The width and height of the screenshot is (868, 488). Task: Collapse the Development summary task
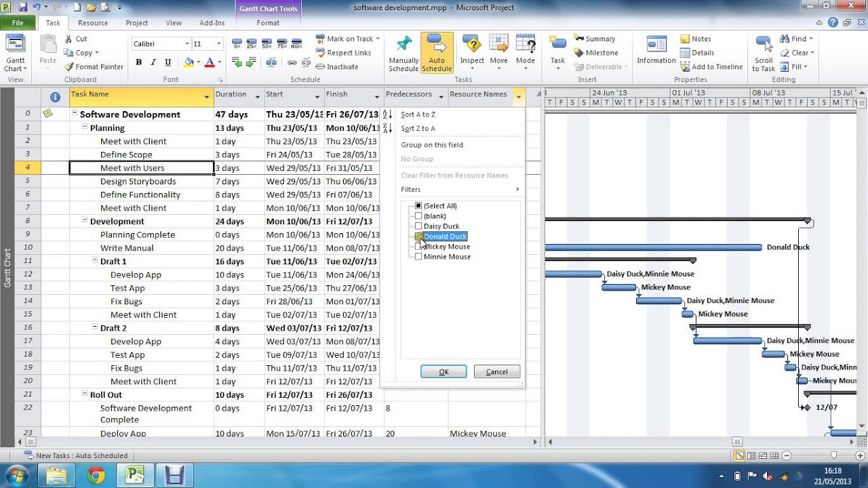point(85,221)
